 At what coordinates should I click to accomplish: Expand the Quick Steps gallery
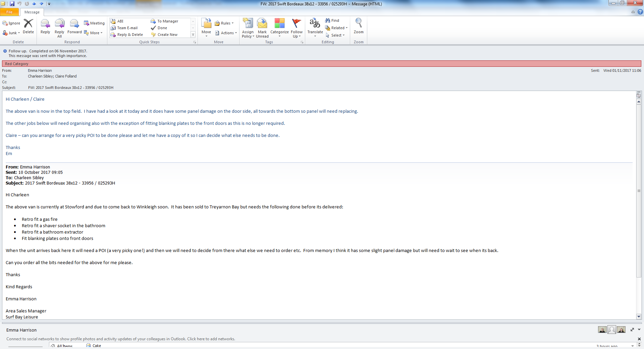(193, 35)
